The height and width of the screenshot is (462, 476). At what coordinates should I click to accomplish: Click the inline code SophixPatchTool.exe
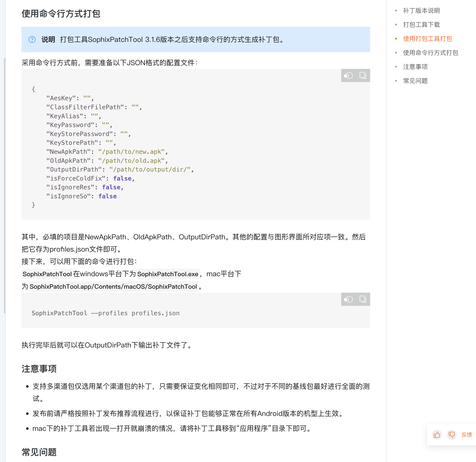point(168,274)
